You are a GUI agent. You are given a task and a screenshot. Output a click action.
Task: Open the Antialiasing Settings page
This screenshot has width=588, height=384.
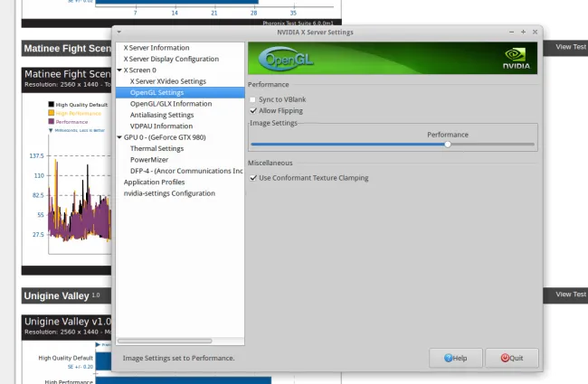tap(162, 115)
